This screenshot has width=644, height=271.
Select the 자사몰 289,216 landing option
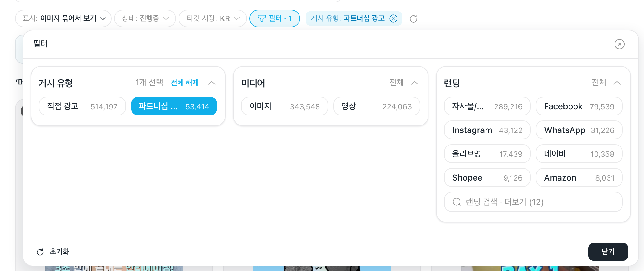pyautogui.click(x=487, y=106)
